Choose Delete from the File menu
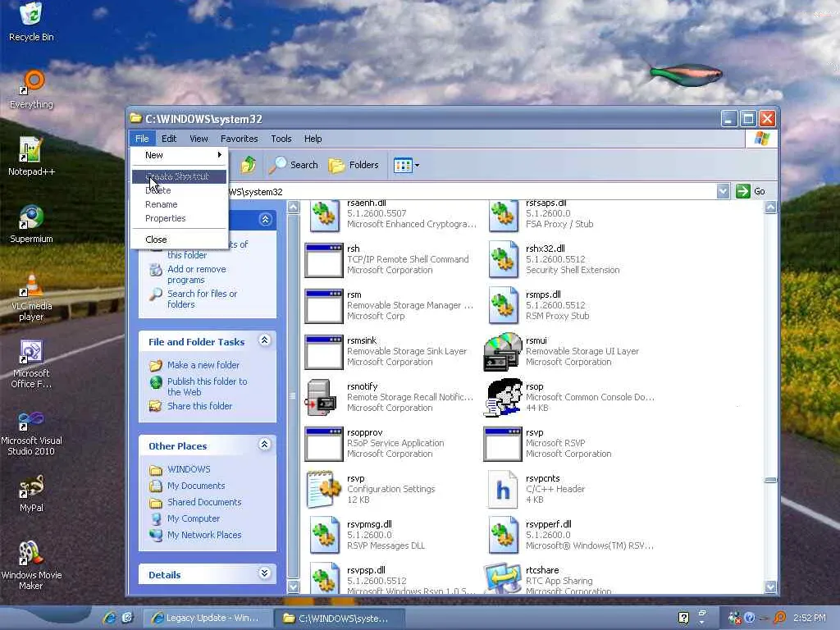The image size is (840, 630). [x=179, y=190]
